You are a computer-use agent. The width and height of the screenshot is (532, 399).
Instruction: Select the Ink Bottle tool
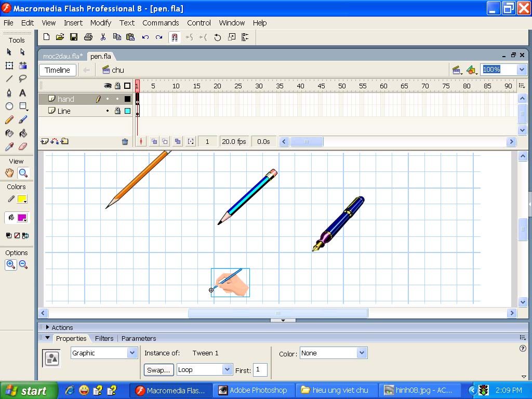[9, 134]
